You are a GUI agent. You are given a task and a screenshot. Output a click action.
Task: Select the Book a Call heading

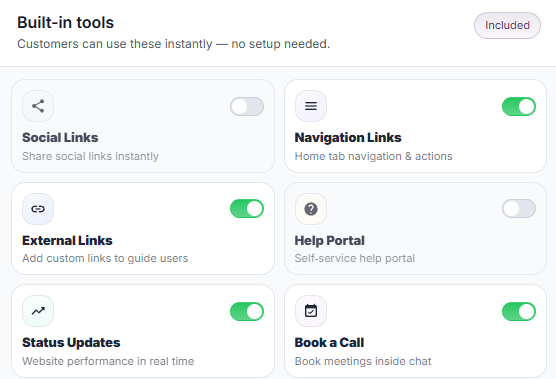[x=329, y=342]
